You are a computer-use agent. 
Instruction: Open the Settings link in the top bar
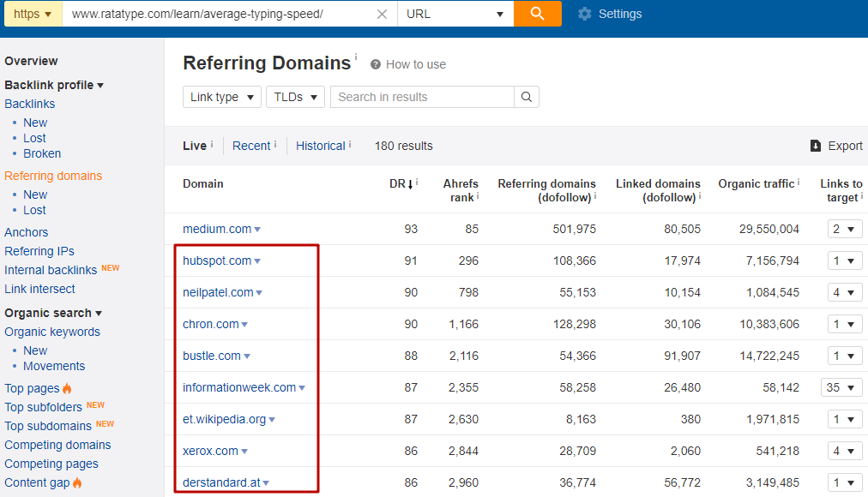pyautogui.click(x=620, y=14)
